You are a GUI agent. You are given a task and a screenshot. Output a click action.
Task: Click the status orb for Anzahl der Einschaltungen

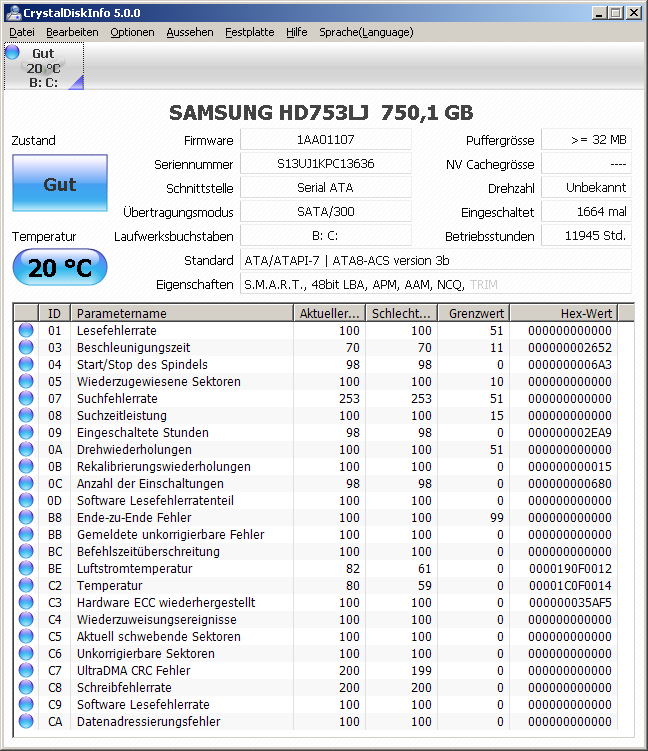[x=26, y=483]
